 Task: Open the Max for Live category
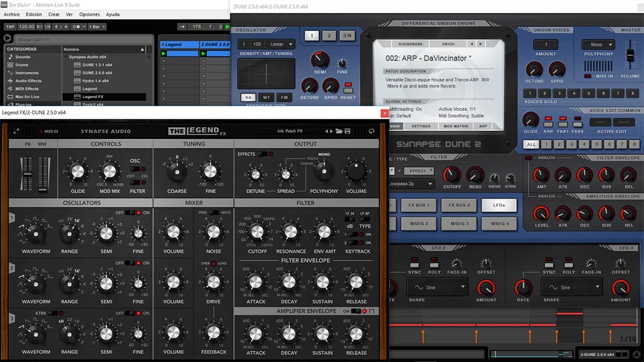click(27, 97)
